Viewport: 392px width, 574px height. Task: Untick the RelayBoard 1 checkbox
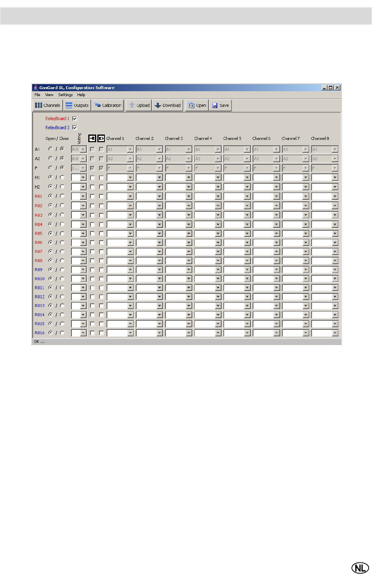pyautogui.click(x=75, y=118)
